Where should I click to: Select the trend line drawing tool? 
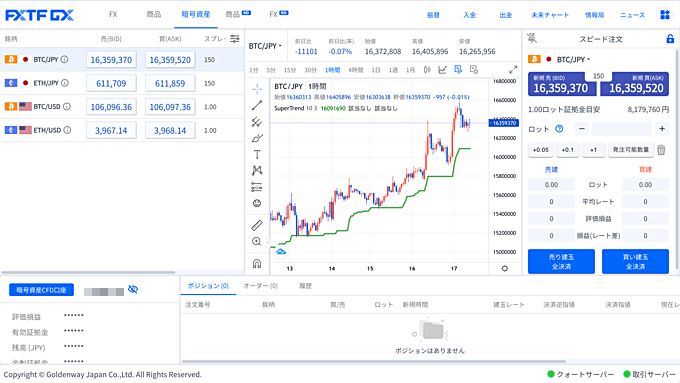pos(257,105)
